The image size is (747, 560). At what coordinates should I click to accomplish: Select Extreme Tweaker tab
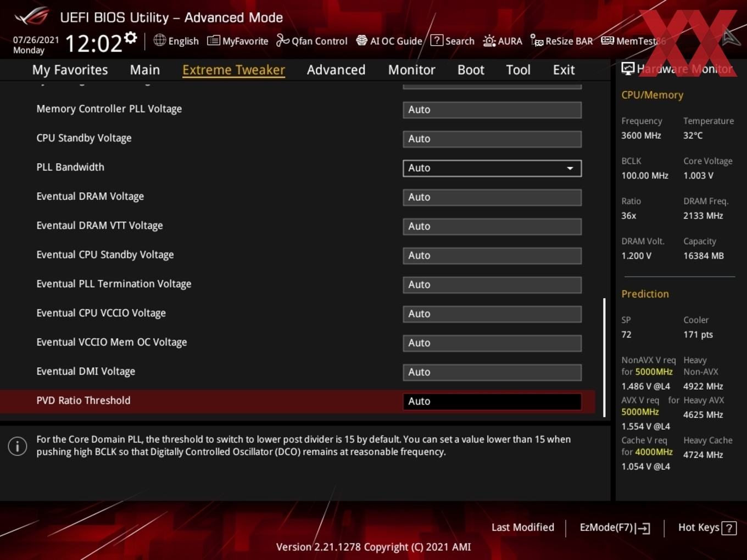pyautogui.click(x=233, y=70)
